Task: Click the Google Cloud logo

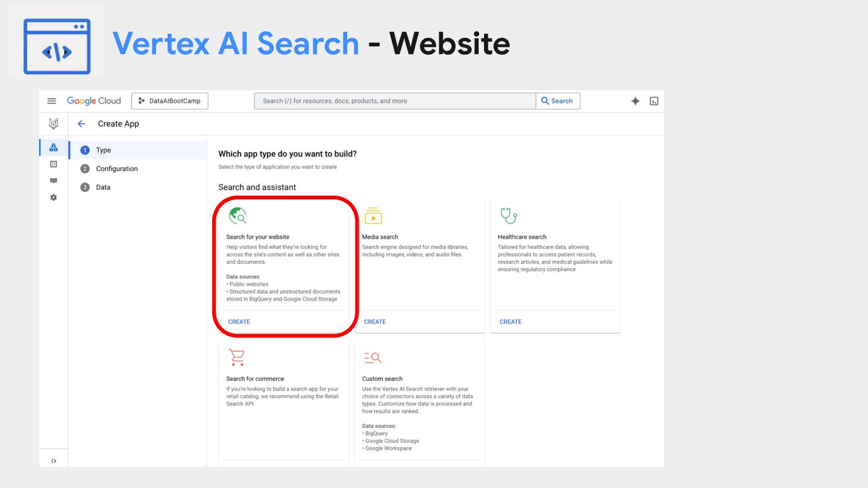Action: [94, 101]
